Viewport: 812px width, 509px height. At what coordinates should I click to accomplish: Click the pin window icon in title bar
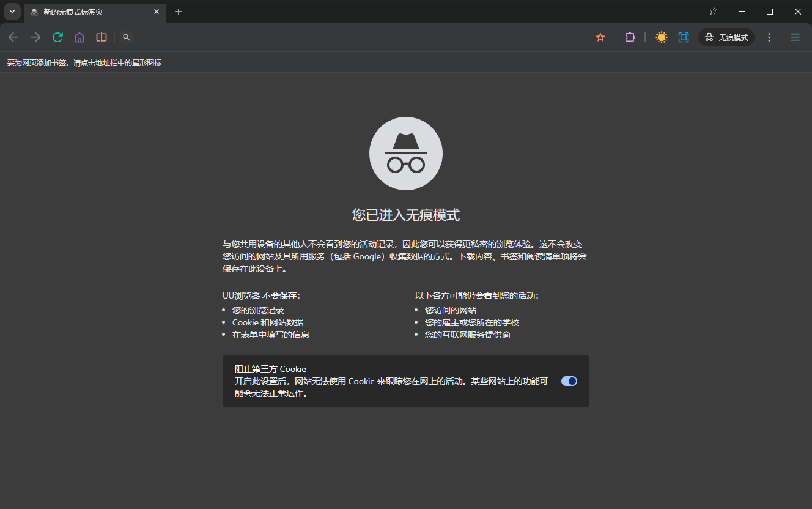coord(714,12)
